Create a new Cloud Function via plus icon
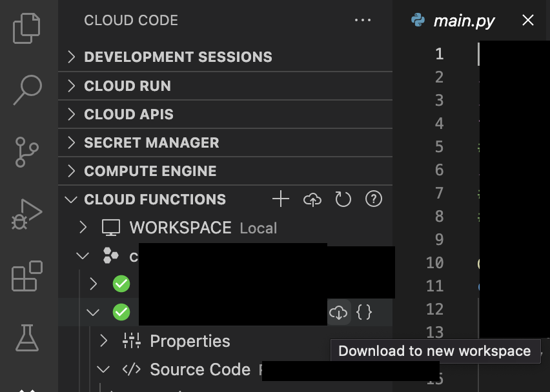The width and height of the screenshot is (550, 392). pos(281,199)
